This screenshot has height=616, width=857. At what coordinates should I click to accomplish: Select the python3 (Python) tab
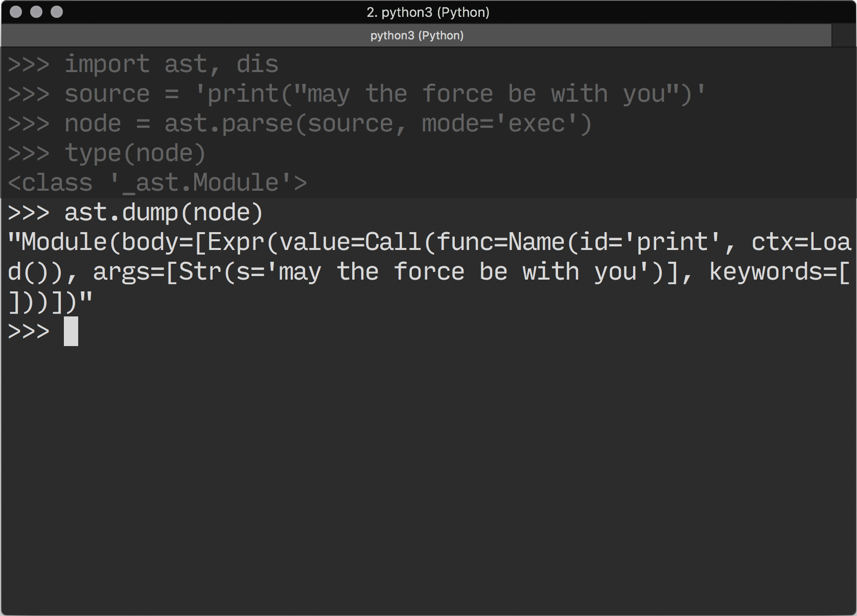coord(416,35)
